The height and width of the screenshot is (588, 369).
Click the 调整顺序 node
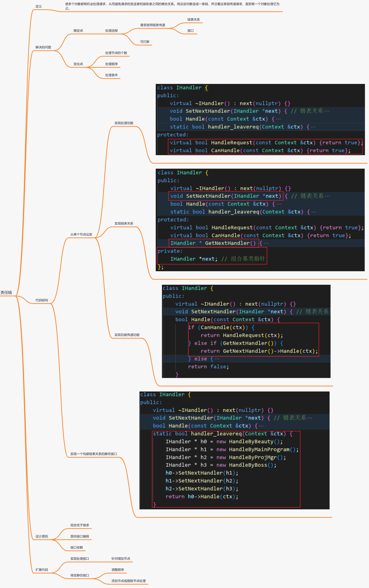click(118, 570)
